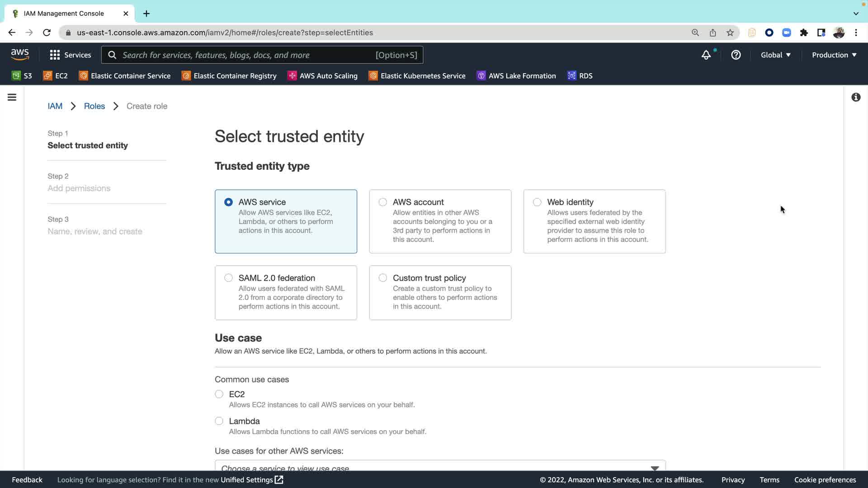Select the AWS account trusted entity
Image resolution: width=868 pixels, height=488 pixels.
coord(383,202)
